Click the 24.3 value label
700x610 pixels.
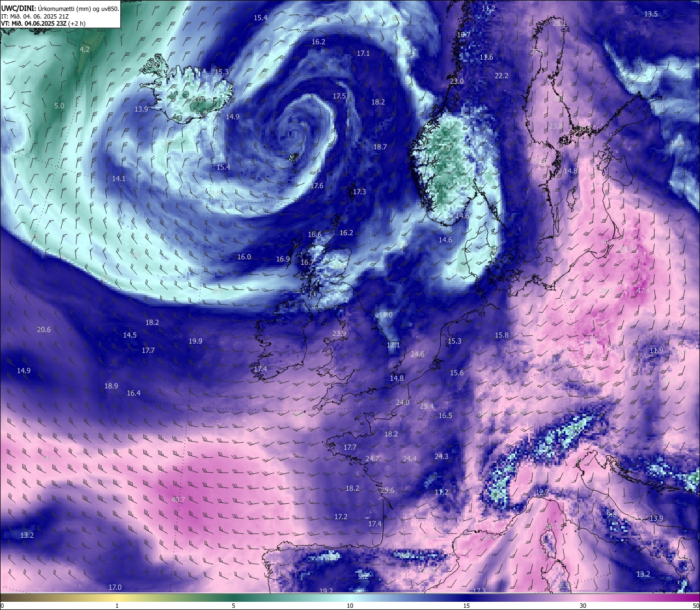point(441,456)
